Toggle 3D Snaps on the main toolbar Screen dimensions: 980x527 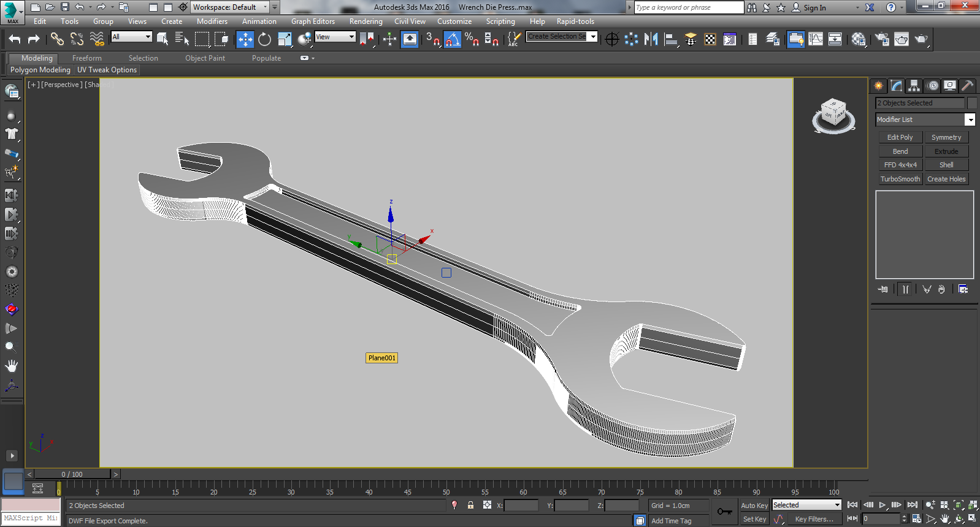433,39
